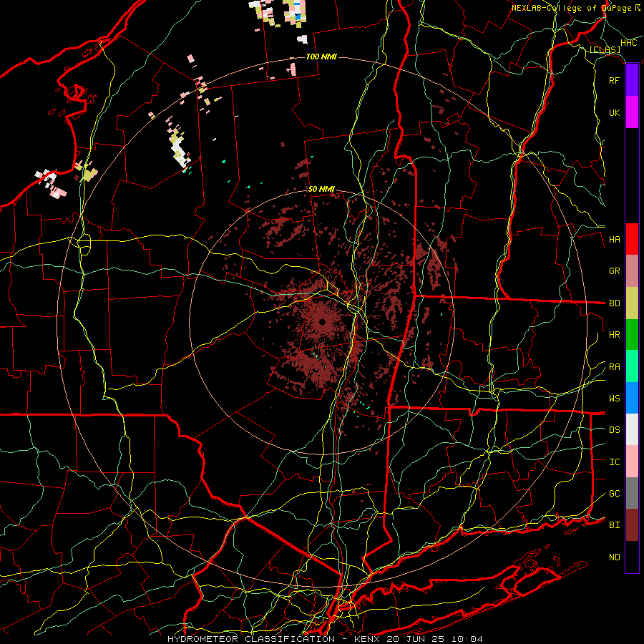Click the 'BD' legend label
644x644 pixels.
[614, 303]
